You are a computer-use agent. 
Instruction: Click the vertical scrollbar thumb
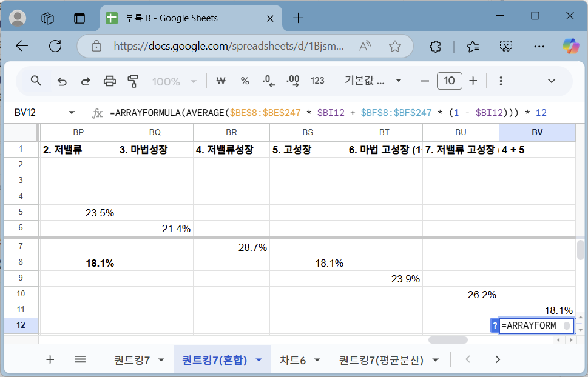581,250
